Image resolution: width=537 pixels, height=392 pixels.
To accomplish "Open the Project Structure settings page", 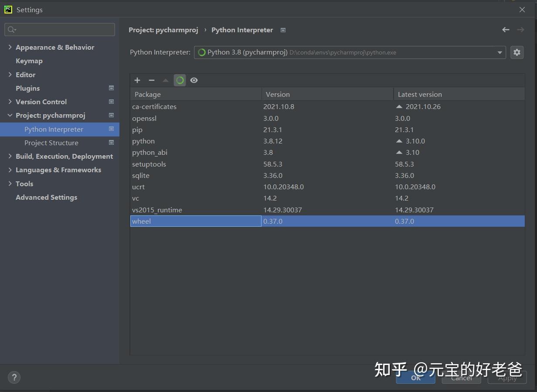I will pos(51,143).
